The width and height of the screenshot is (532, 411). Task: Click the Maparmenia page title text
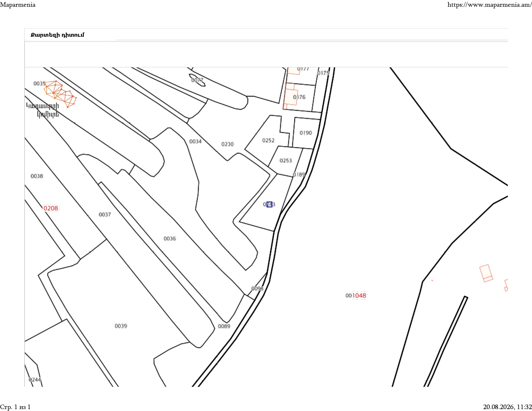18,5
